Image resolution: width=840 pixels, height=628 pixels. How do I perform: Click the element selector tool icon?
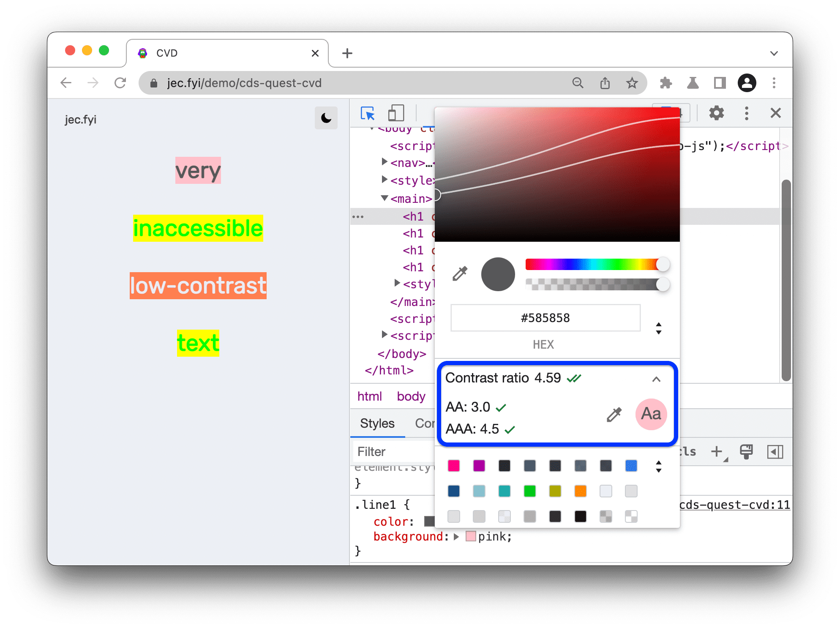tap(367, 112)
